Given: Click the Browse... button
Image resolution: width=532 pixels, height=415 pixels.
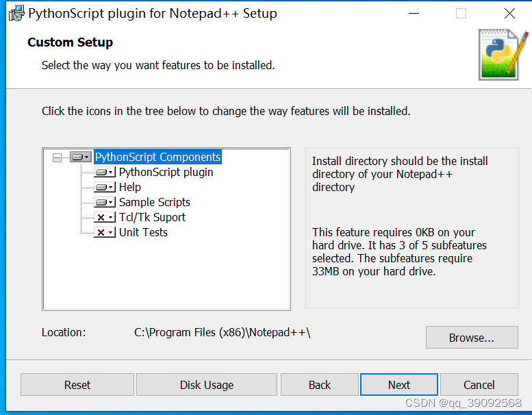Looking at the screenshot, I should (x=472, y=338).
